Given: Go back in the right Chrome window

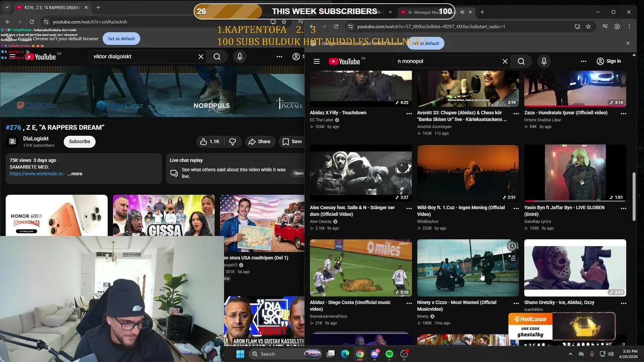Looking at the screenshot, I should point(312,27).
